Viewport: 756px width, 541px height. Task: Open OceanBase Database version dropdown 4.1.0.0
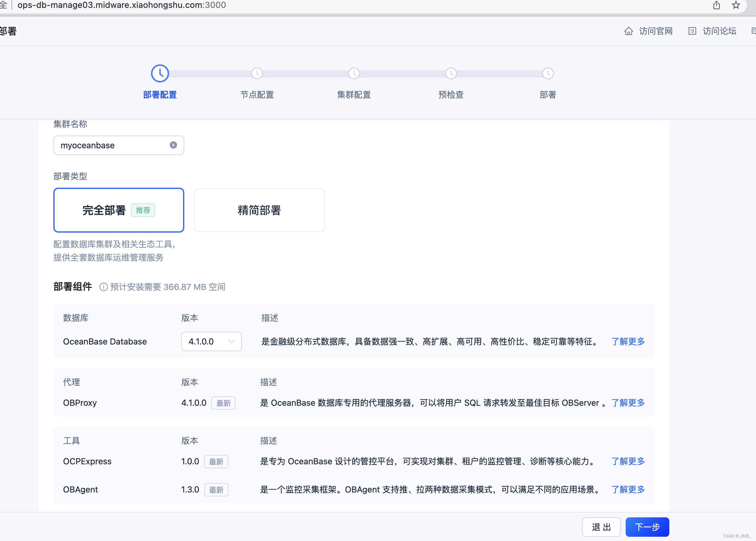[x=211, y=341]
